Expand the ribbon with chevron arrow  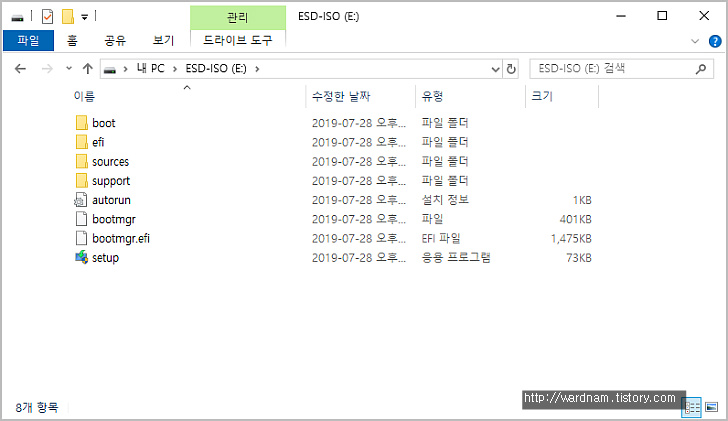[x=695, y=41]
